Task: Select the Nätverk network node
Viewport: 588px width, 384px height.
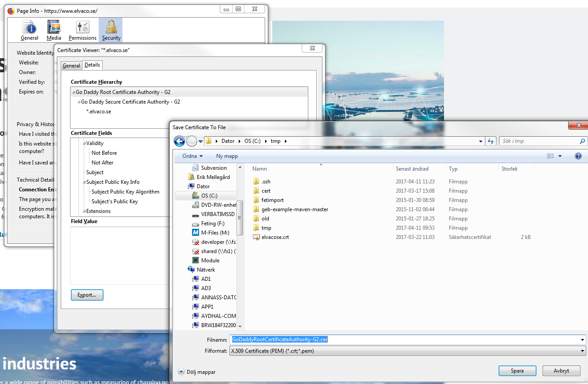Action: (201, 270)
